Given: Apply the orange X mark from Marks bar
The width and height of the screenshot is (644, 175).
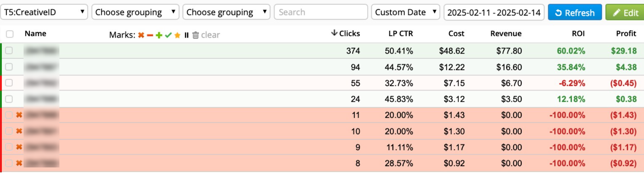Looking at the screenshot, I should pos(141,35).
